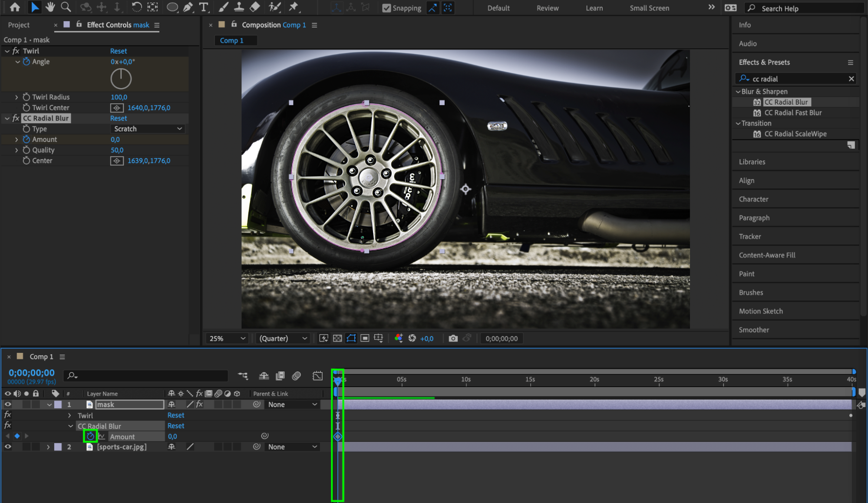Select the Puppet Pin tool
This screenshot has height=503, width=868.
294,7
